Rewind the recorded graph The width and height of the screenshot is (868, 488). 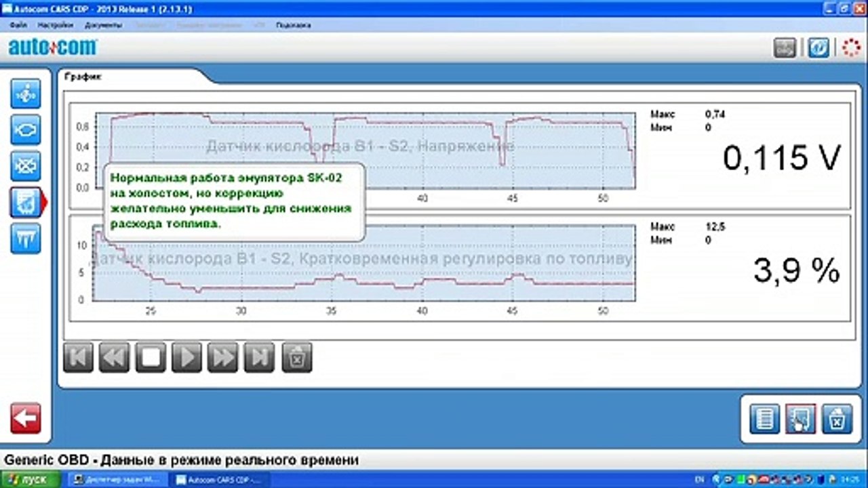coord(114,357)
